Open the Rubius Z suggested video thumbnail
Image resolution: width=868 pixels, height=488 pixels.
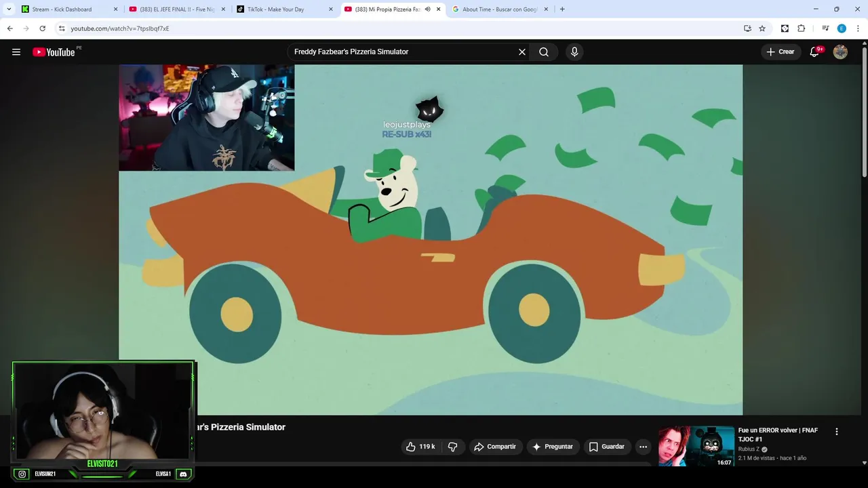coord(696,446)
